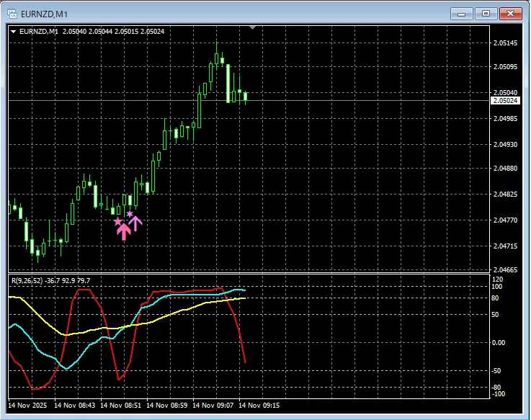Image resolution: width=531 pixels, height=420 pixels.
Task: Click the 2.04880 price scale value
Action: pyautogui.click(x=506, y=169)
